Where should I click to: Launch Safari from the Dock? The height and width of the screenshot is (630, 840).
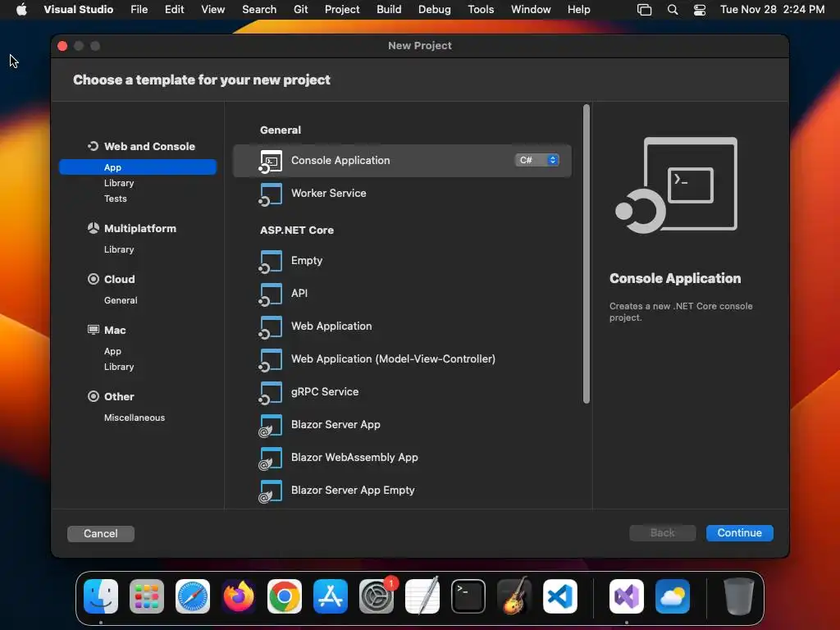pos(193,596)
